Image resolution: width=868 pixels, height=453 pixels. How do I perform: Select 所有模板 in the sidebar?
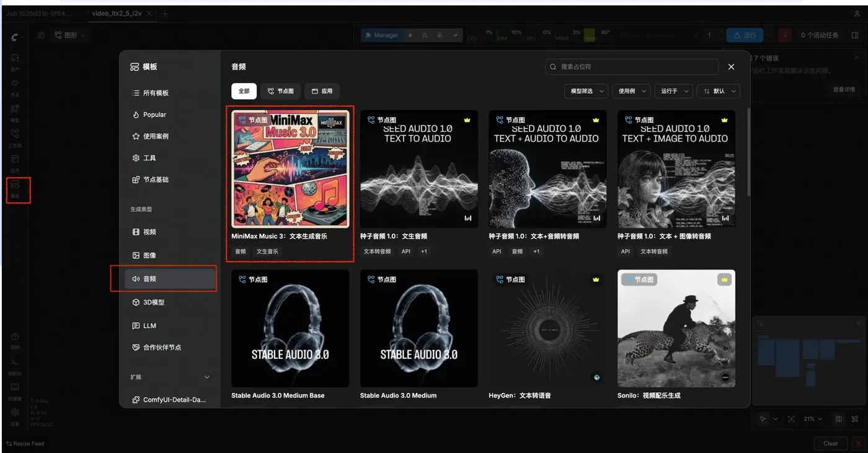170,93
